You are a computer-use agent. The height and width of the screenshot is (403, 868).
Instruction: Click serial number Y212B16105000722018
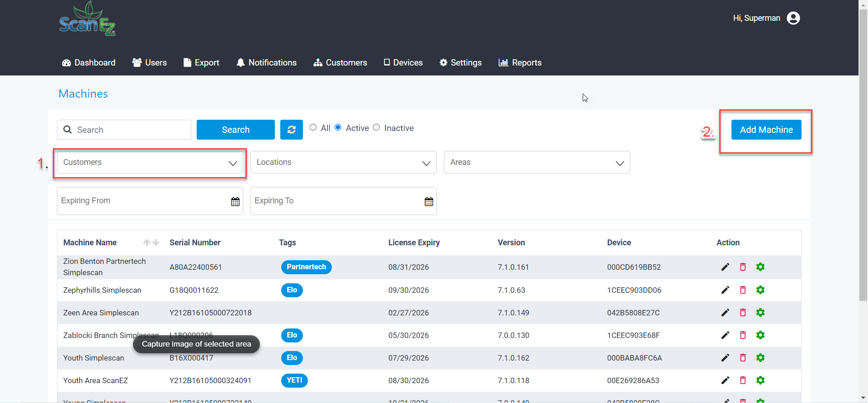(x=211, y=313)
